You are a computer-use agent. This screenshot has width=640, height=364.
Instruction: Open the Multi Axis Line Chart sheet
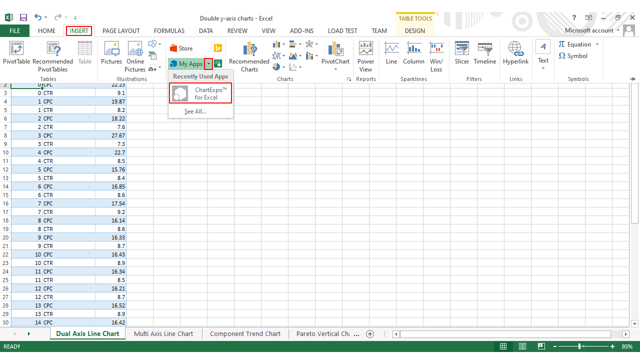(163, 333)
